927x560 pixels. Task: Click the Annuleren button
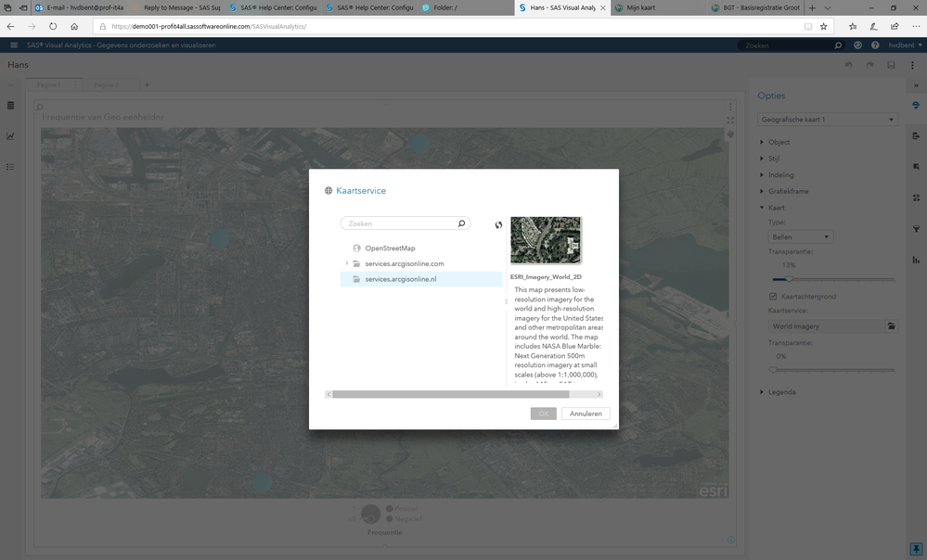click(586, 414)
